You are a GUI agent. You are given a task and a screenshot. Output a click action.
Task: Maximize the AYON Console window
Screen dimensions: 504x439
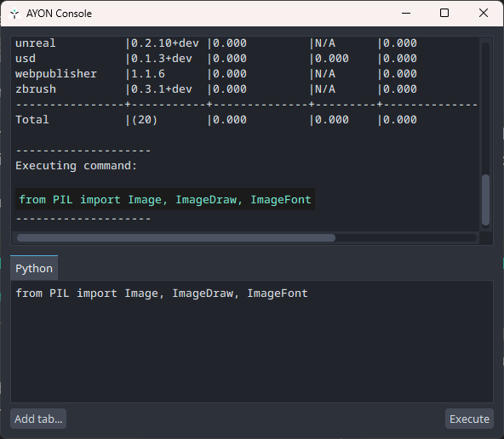click(x=444, y=13)
